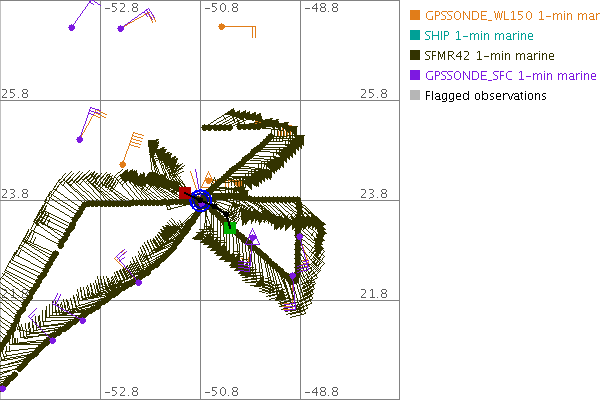Click the orange wind barb dot below -50.8
Viewport: 600px width, 400px height.
(221, 27)
